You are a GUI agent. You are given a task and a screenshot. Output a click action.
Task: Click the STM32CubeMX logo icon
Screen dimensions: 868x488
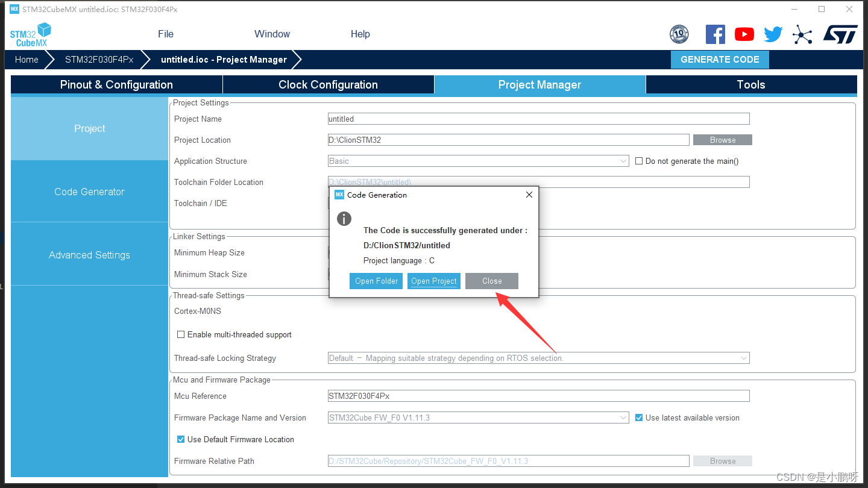click(x=31, y=34)
